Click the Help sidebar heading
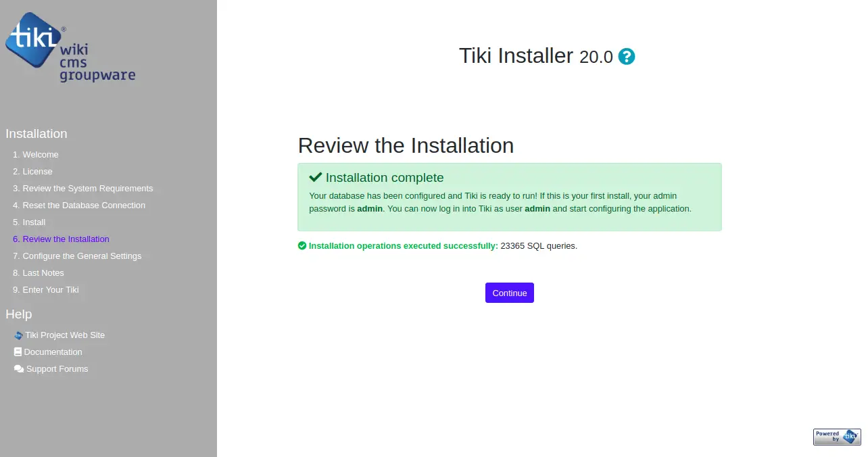 coord(19,314)
